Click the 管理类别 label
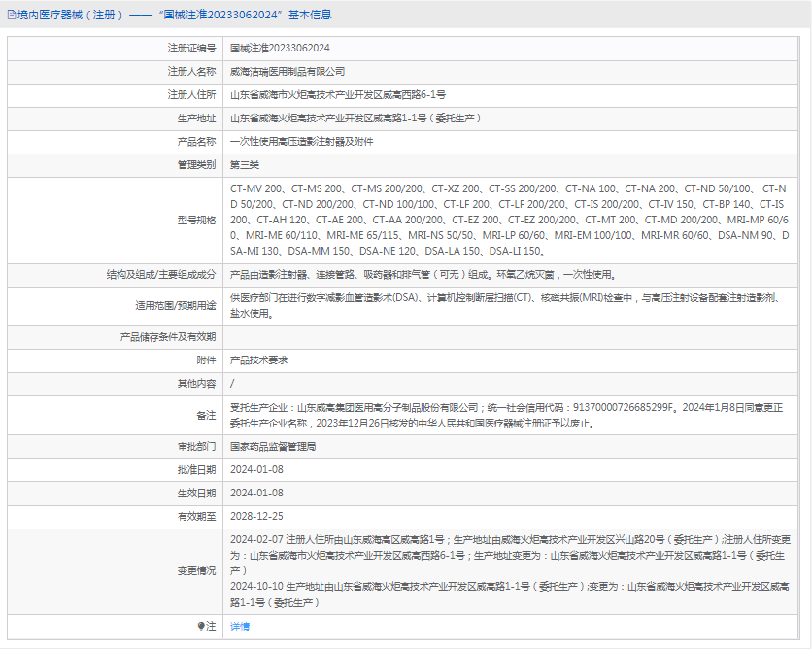The image size is (812, 649). tap(196, 165)
